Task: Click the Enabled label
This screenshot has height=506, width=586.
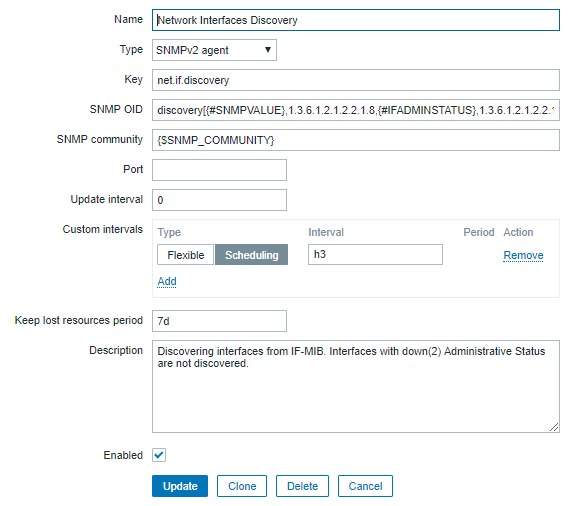Action: point(123,455)
